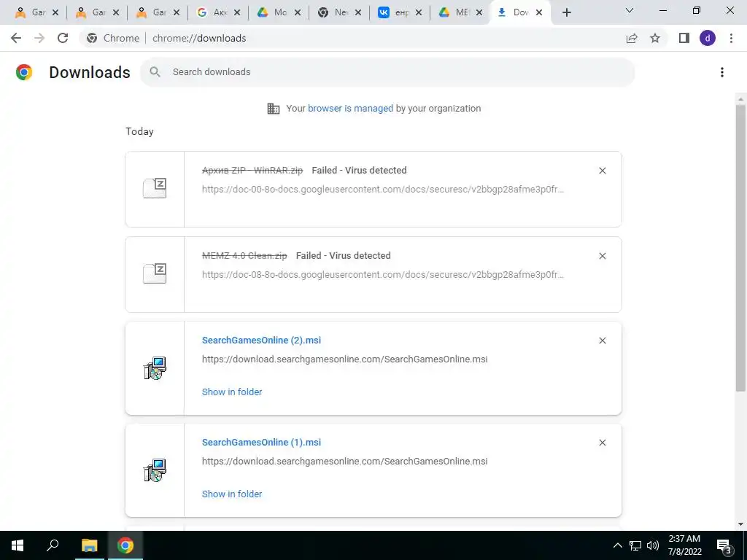Open the taskbar clock showing 2:37 AM
Image resolution: width=747 pixels, height=560 pixels.
(x=685, y=545)
